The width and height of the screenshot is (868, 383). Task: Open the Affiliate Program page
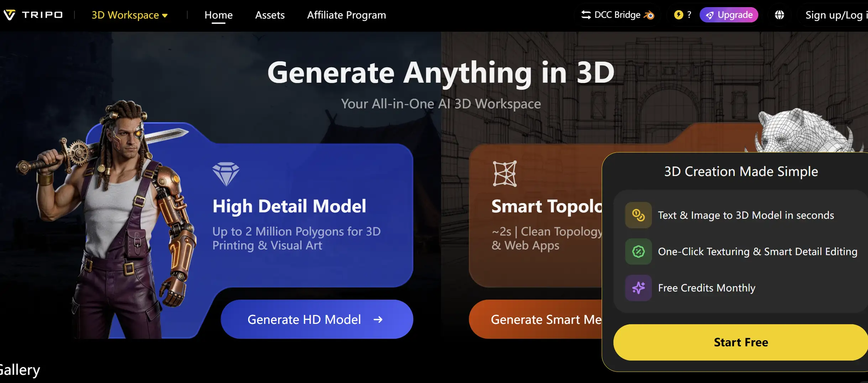[346, 15]
